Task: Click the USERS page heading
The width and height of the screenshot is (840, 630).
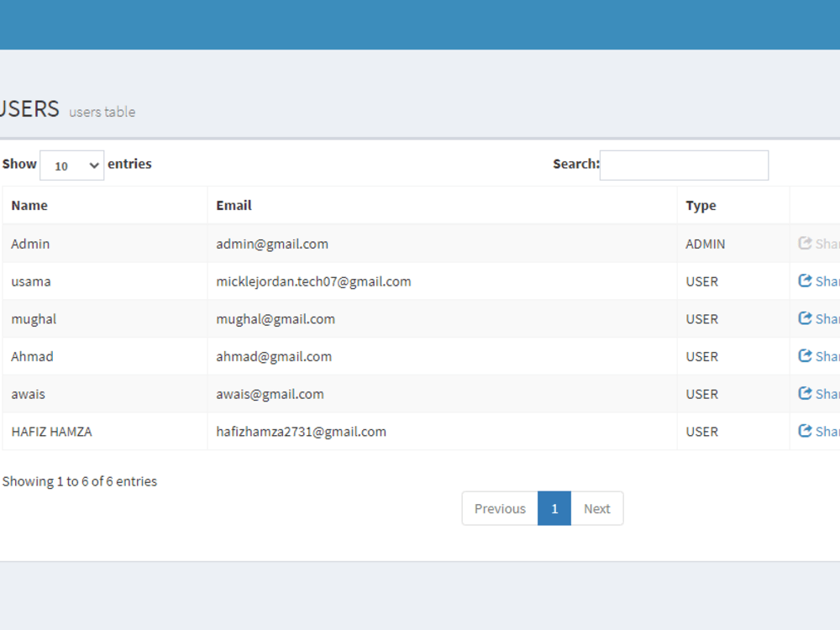Action: point(29,108)
